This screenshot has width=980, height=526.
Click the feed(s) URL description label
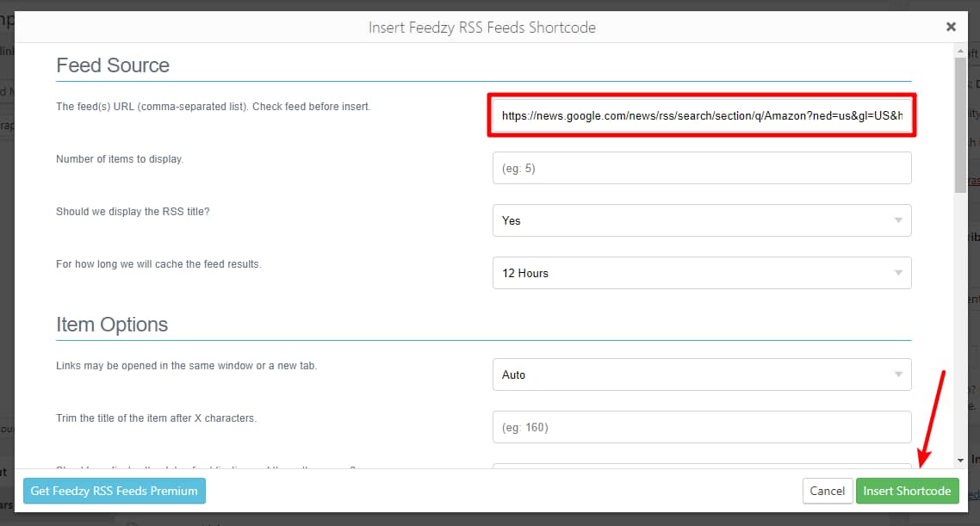point(213,107)
